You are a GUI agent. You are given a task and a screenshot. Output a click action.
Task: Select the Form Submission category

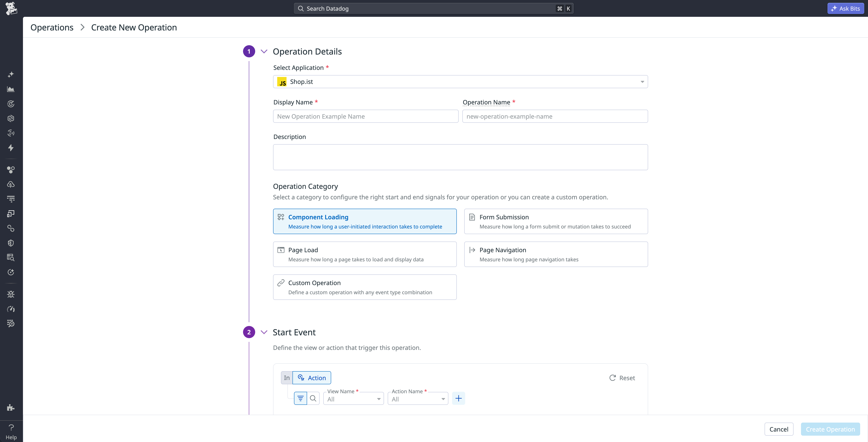[x=556, y=221]
